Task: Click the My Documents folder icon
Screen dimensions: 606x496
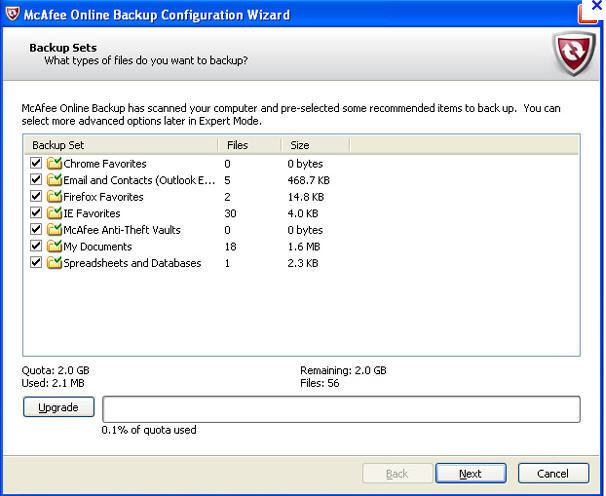Action: click(54, 246)
